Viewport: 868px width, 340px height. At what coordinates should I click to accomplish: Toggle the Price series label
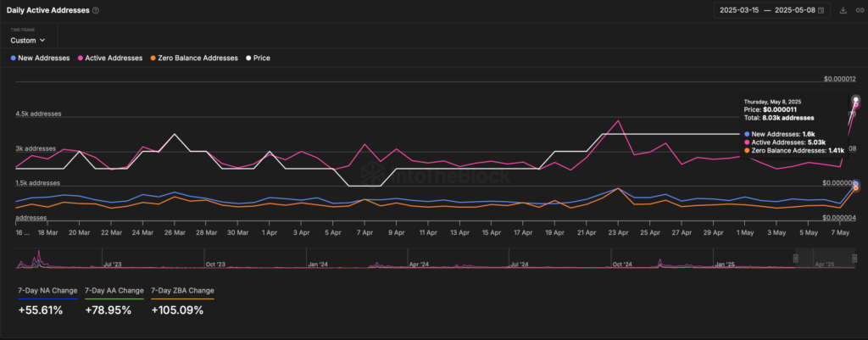[x=264, y=59]
